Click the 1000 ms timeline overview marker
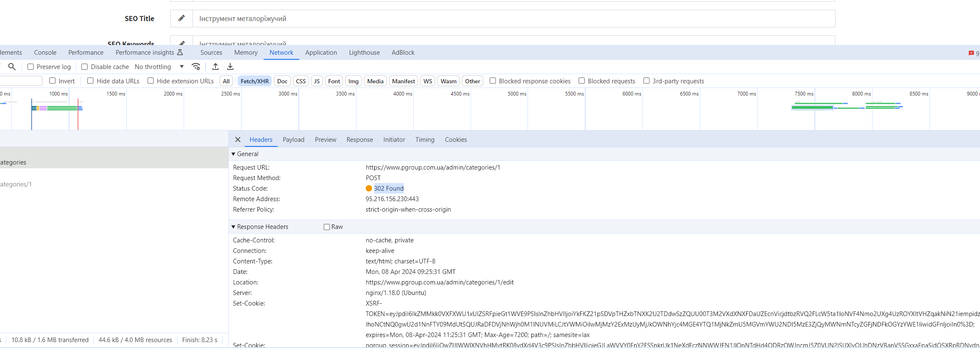This screenshot has height=348, width=980. click(x=58, y=94)
